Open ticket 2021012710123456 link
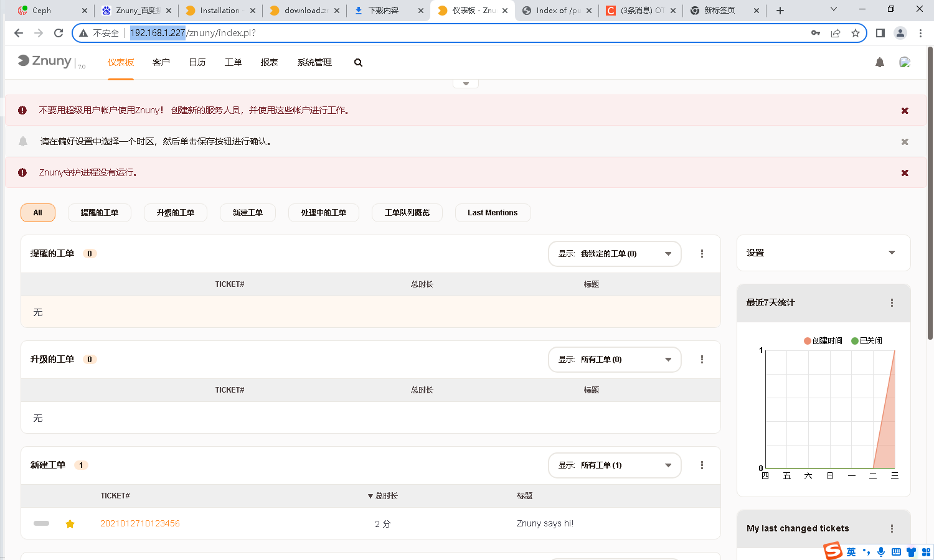This screenshot has height=560, width=934. pos(140,524)
